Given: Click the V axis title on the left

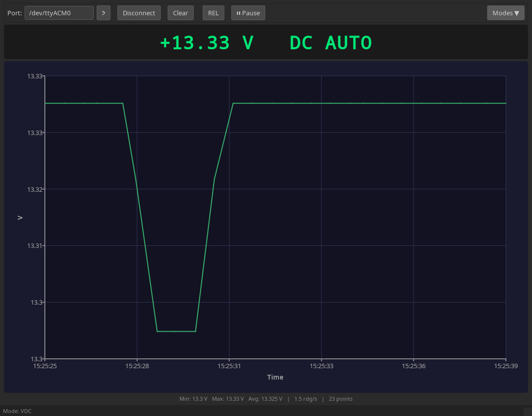Looking at the screenshot, I should pos(20,217).
